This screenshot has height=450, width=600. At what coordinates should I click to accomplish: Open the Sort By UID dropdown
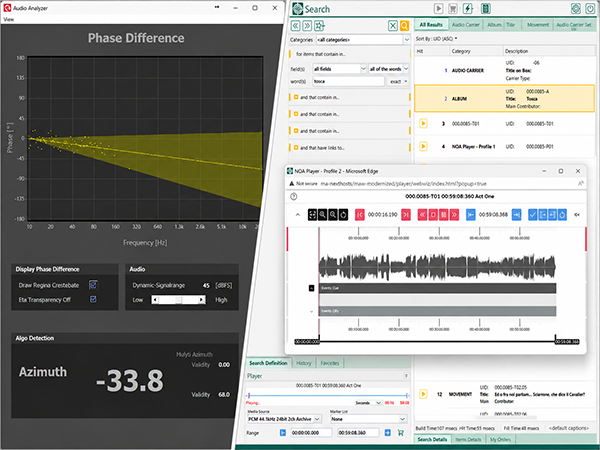[436, 39]
